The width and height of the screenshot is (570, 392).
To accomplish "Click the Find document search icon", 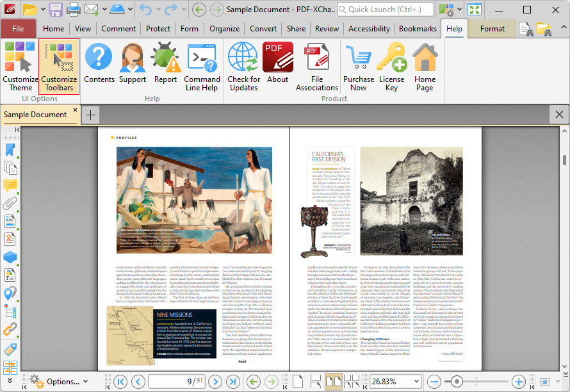I will (526, 29).
